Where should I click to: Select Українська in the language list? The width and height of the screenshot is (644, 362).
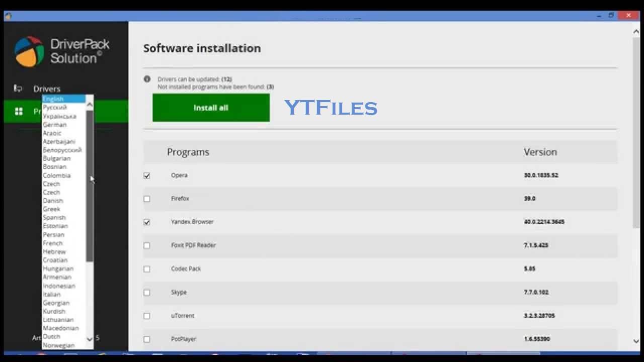click(64, 116)
